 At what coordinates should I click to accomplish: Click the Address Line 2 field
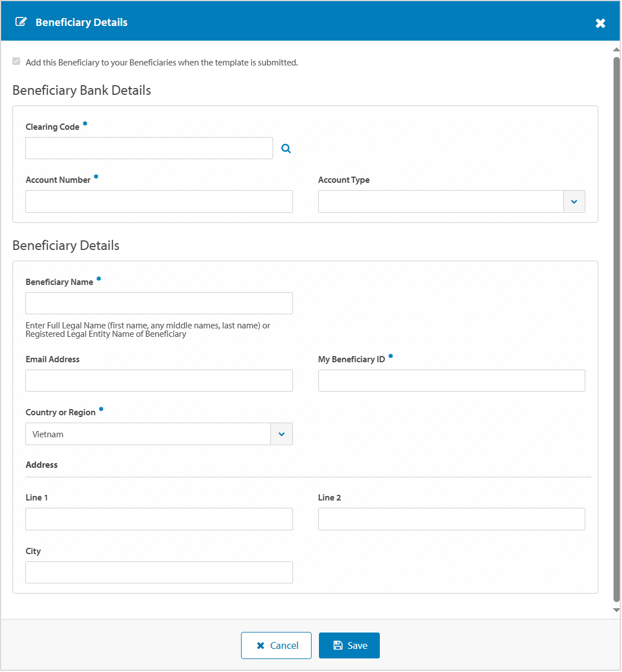(451, 519)
